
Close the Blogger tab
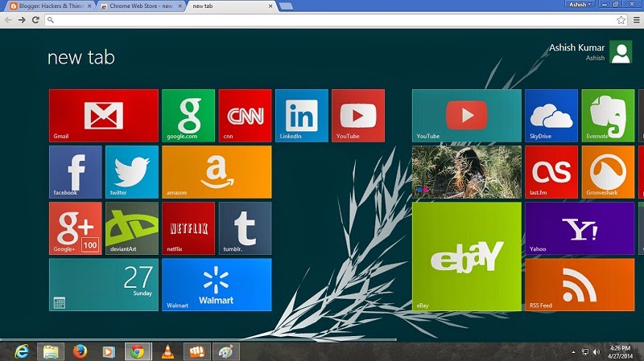click(x=89, y=6)
